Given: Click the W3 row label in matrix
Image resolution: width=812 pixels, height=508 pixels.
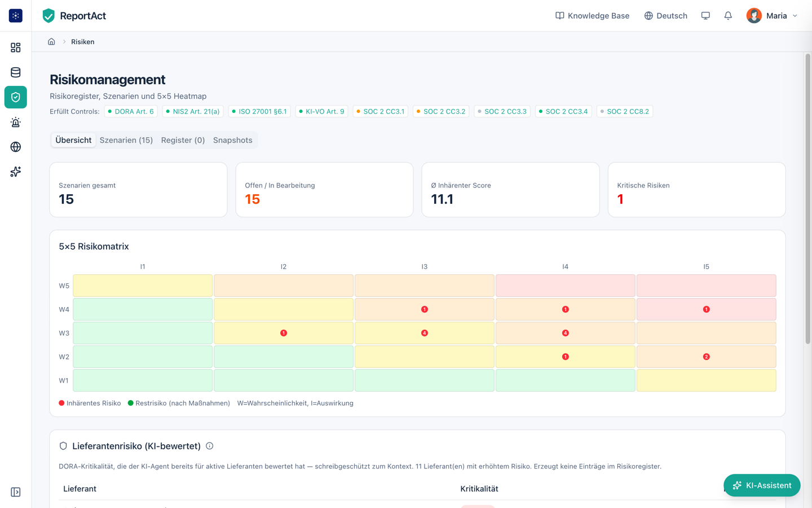Looking at the screenshot, I should pyautogui.click(x=64, y=333).
